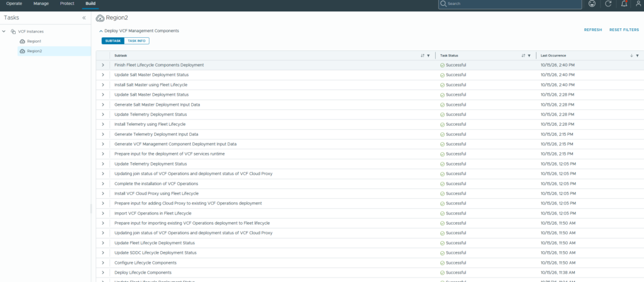Expand Import VCF Operations in Fleet Lifecycle row
The image size is (644, 282).
(103, 213)
